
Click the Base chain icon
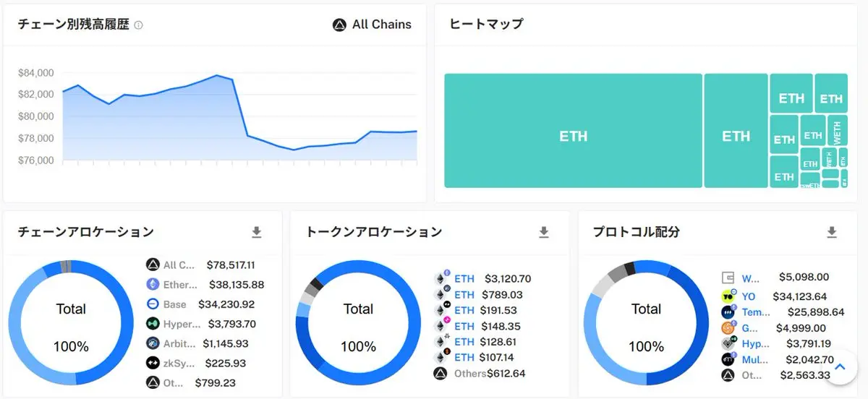coord(153,304)
